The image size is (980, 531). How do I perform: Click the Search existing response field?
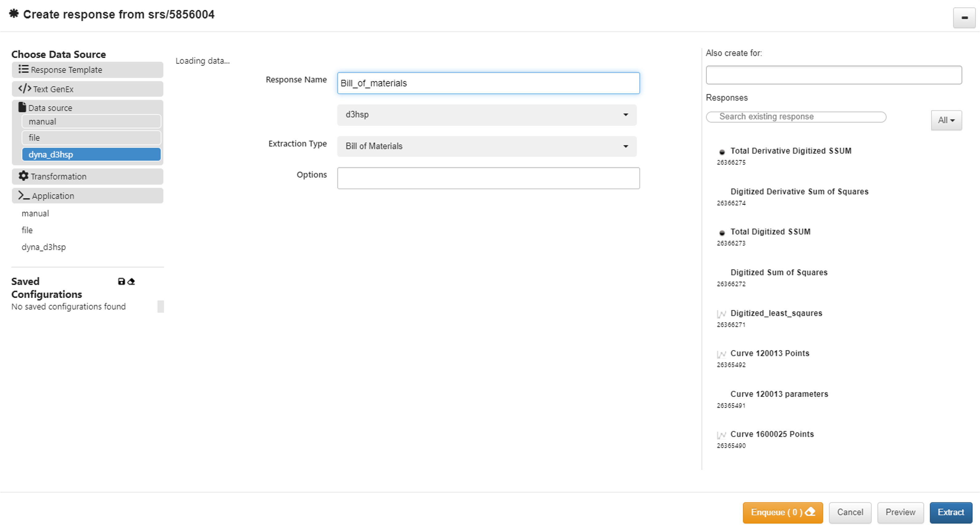(x=796, y=117)
